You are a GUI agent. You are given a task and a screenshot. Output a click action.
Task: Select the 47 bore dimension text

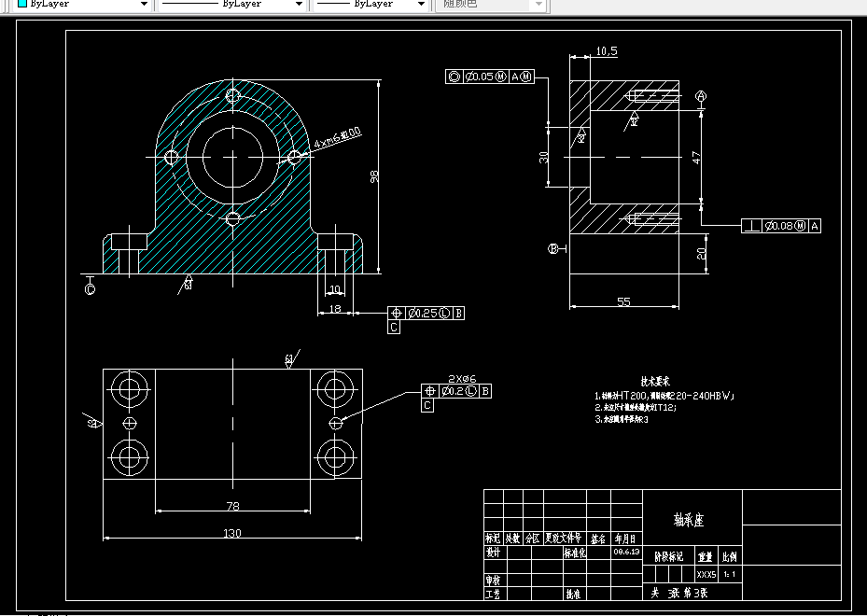pyautogui.click(x=696, y=158)
